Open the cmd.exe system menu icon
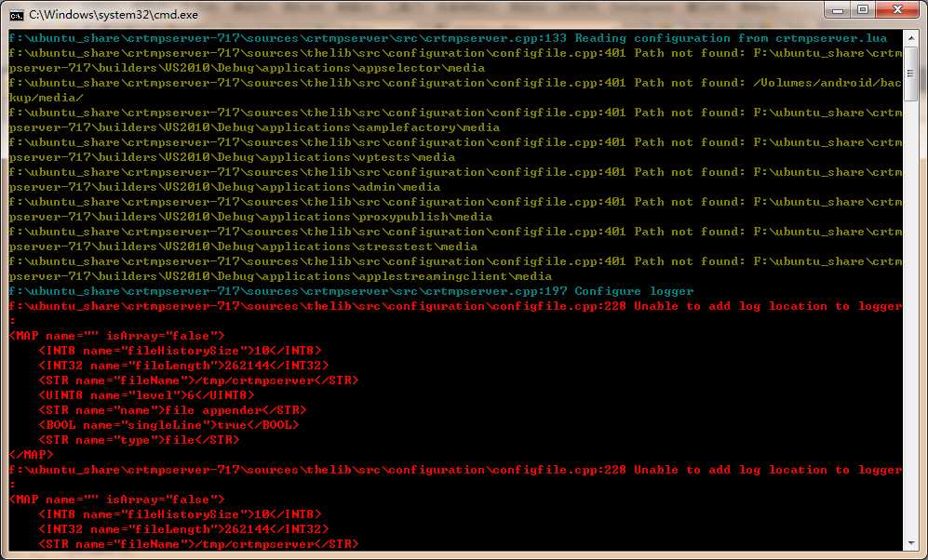Screen dimensions: 928x560 click(x=16, y=14)
